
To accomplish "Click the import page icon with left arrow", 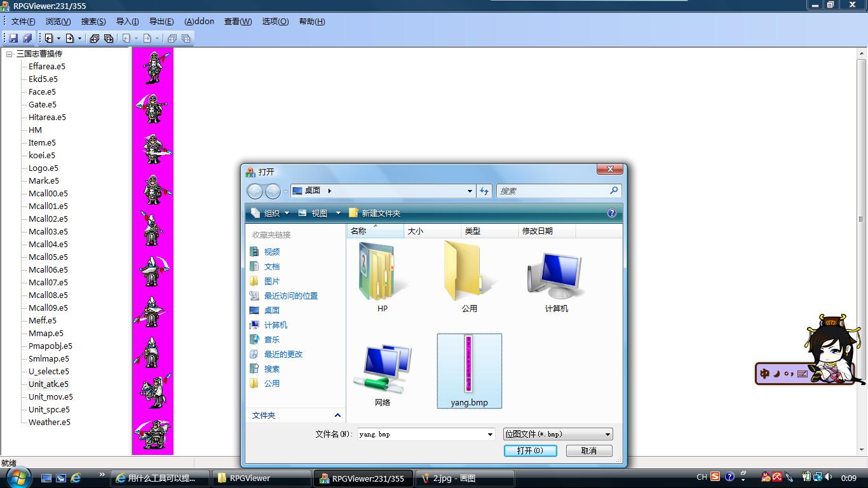I will click(48, 38).
